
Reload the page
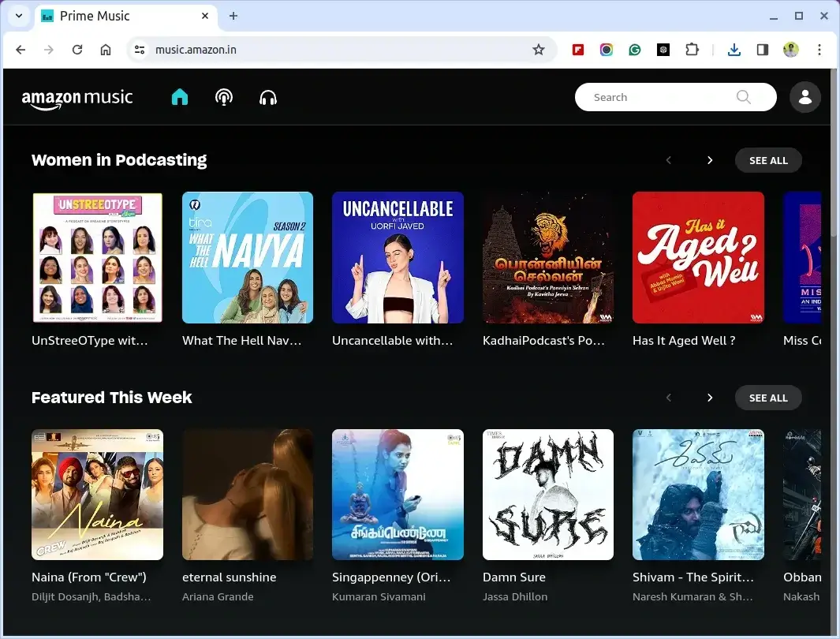point(77,50)
